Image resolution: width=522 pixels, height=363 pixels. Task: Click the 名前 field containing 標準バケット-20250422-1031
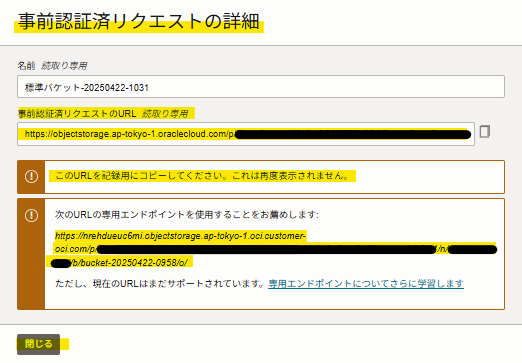pyautogui.click(x=261, y=87)
